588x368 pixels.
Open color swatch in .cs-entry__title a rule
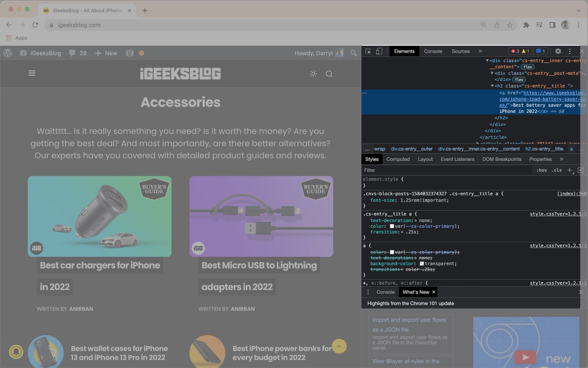tap(392, 226)
